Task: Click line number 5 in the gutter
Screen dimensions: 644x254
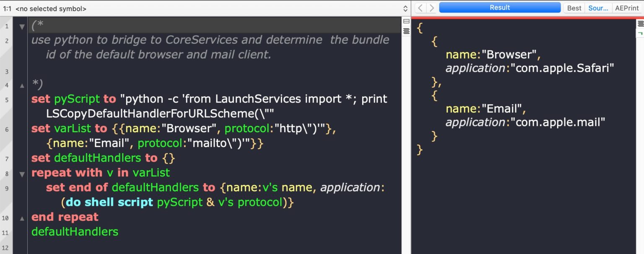Action: 7,100
